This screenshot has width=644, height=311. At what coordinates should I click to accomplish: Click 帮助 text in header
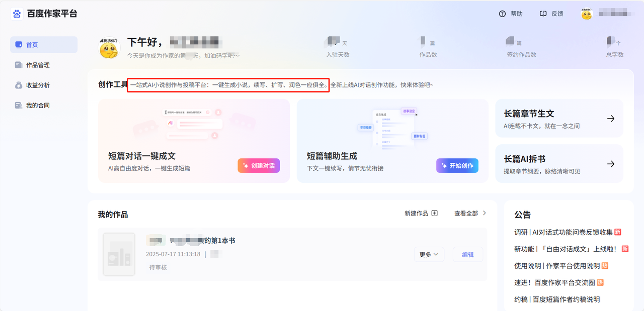point(517,14)
